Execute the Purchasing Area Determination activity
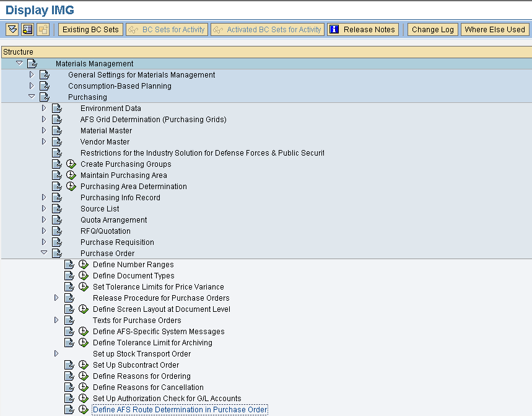 tap(71, 186)
